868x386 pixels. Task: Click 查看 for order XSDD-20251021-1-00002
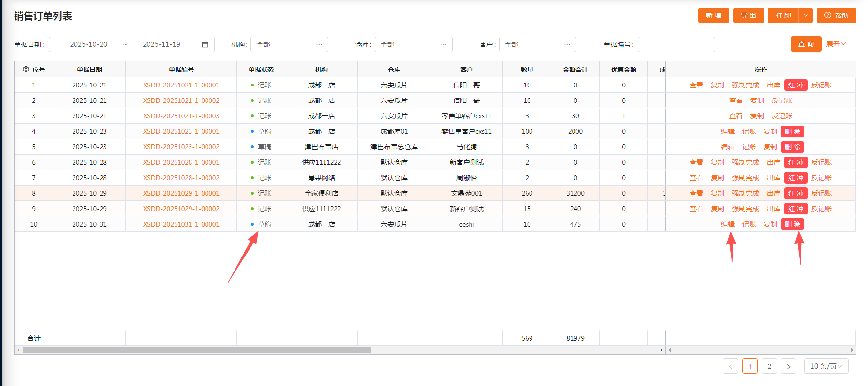coord(736,100)
